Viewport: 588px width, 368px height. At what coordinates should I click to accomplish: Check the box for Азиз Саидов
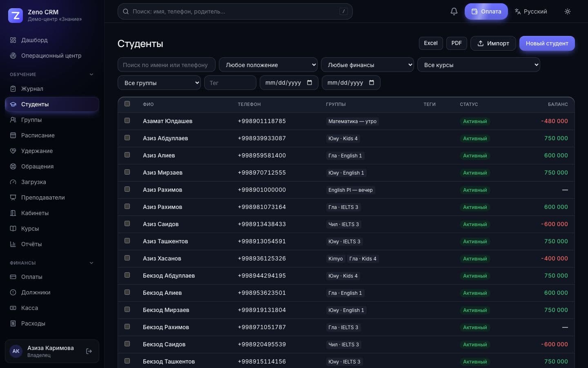coord(127,224)
